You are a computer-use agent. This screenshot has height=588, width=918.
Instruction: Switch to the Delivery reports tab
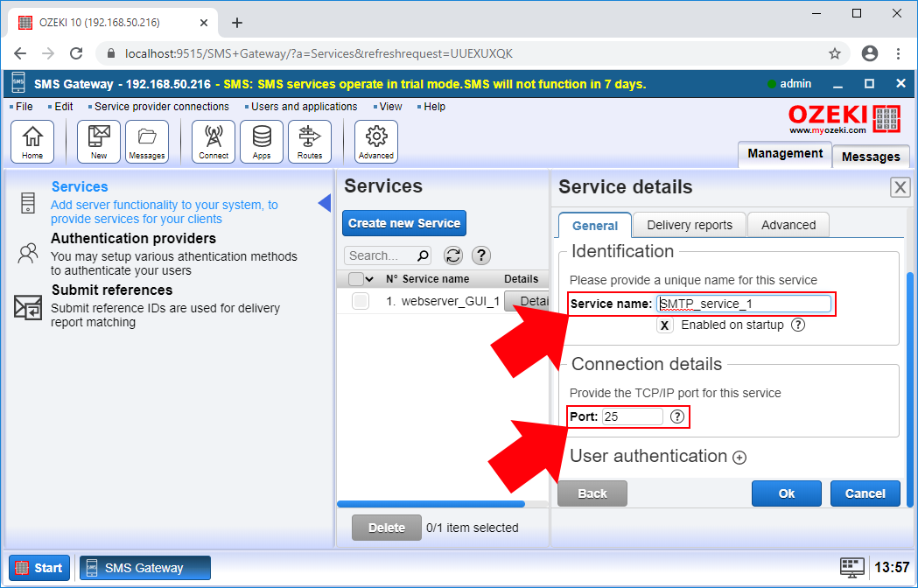(x=690, y=225)
